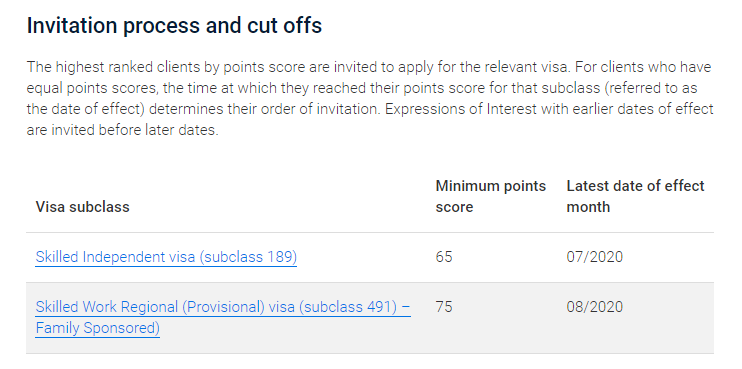Select the minimum points value 65
The image size is (742, 369).
[x=444, y=257]
